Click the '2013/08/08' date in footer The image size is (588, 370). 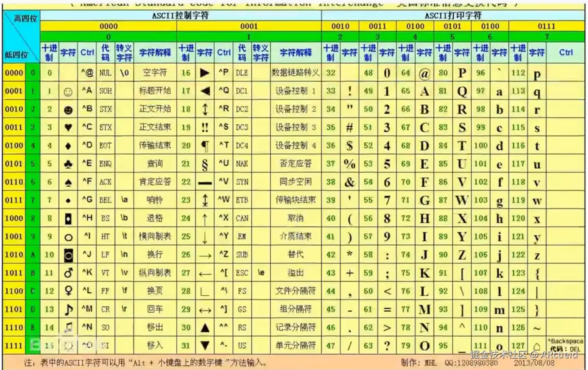coord(534,363)
